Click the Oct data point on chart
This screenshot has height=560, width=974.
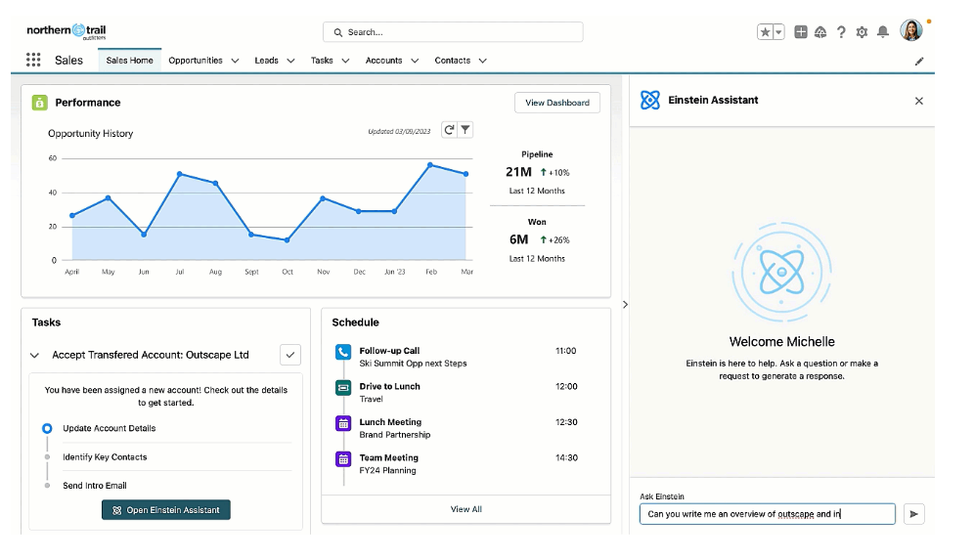point(287,240)
